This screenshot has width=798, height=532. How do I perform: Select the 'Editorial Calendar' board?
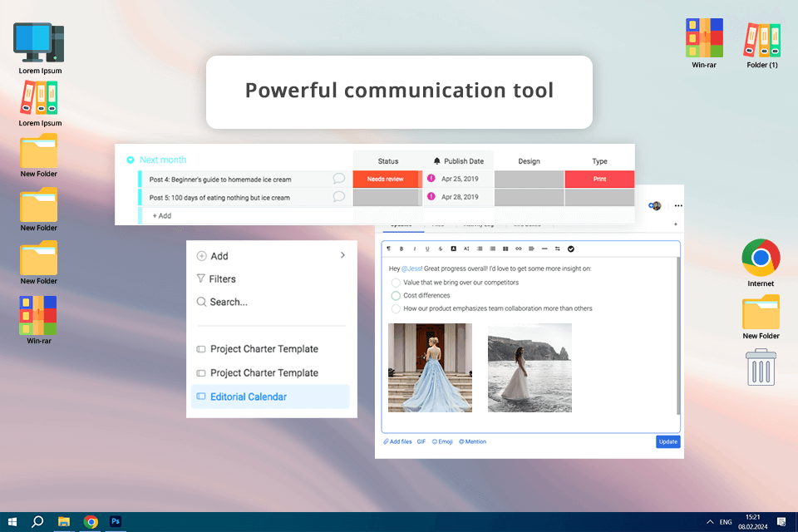[270, 396]
